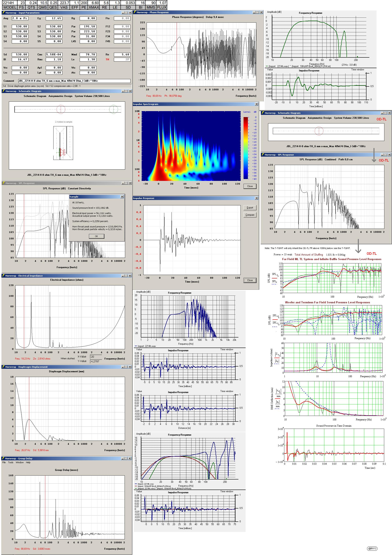Viewport: 392px width, 555px height.
Task: Click the Lpt input field
Action: [54, 72]
